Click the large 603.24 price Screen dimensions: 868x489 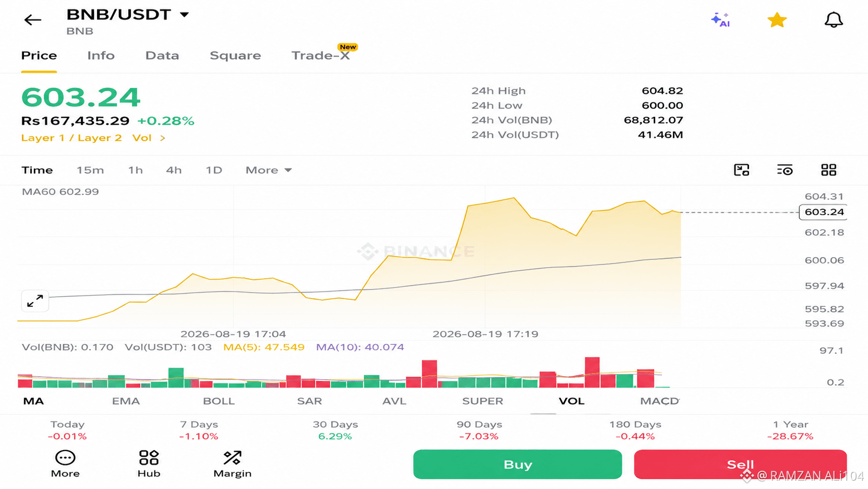tap(81, 97)
